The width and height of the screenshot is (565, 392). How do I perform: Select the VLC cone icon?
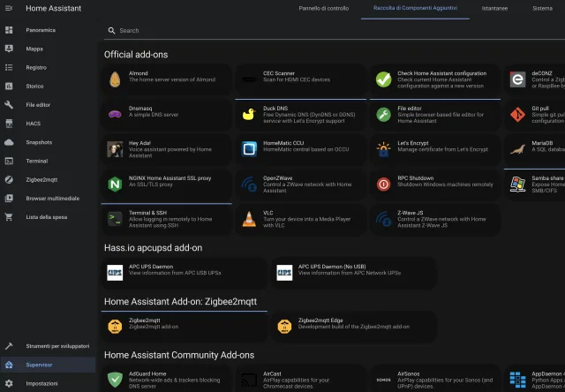click(x=249, y=218)
